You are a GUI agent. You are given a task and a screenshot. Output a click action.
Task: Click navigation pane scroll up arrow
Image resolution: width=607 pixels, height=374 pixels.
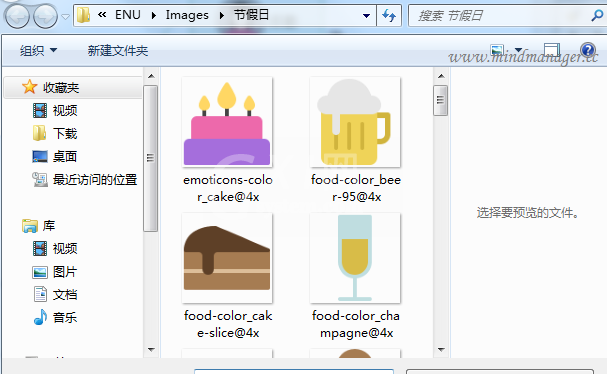151,76
